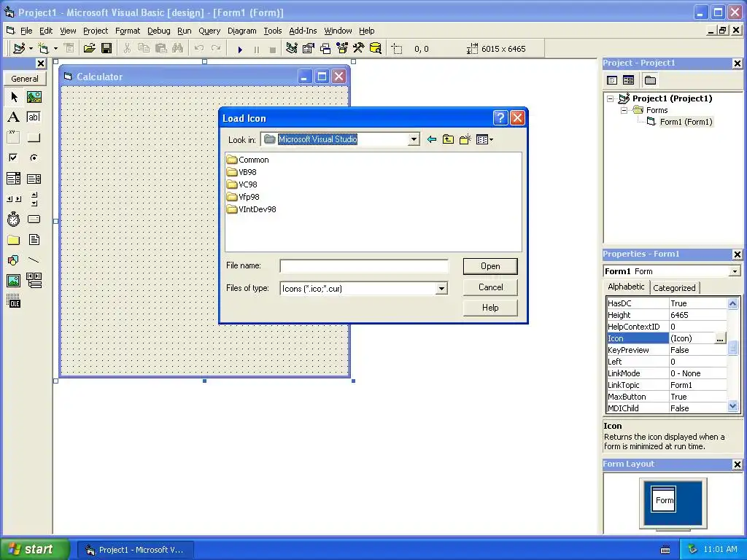Click Cancel in Load Icon dialog
The width and height of the screenshot is (747, 560).
490,287
